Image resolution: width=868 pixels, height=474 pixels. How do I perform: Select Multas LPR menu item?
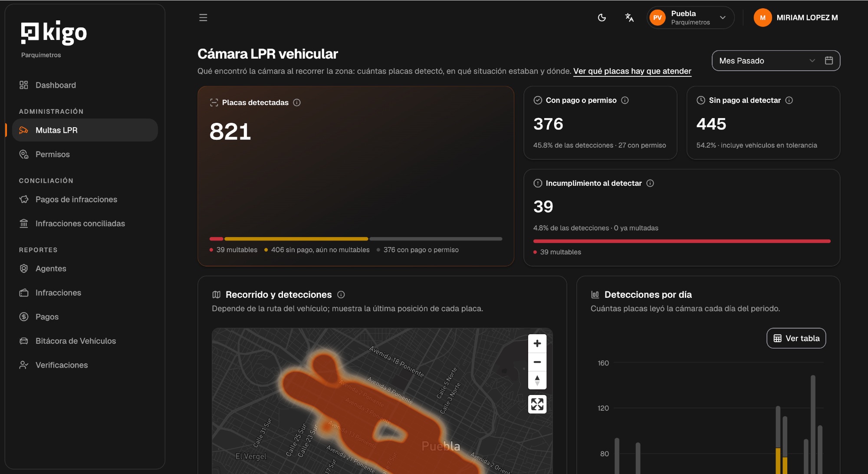[x=85, y=130]
